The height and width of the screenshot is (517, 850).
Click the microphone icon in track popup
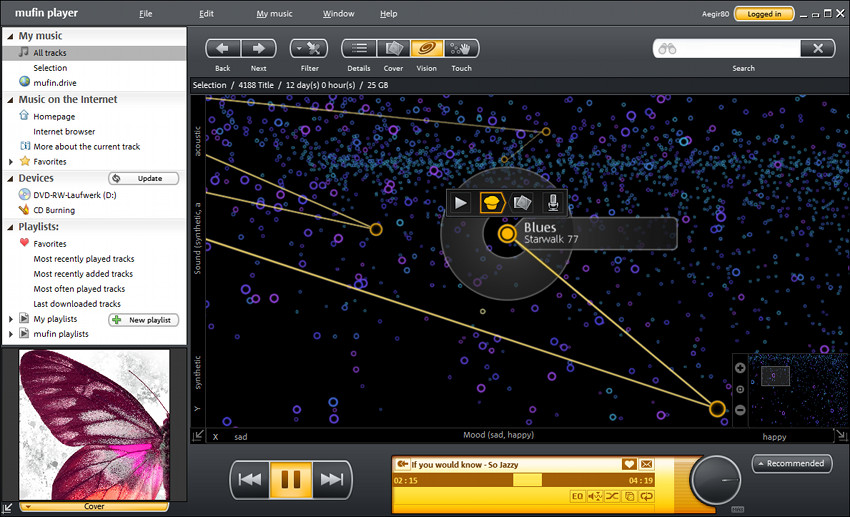tap(552, 203)
